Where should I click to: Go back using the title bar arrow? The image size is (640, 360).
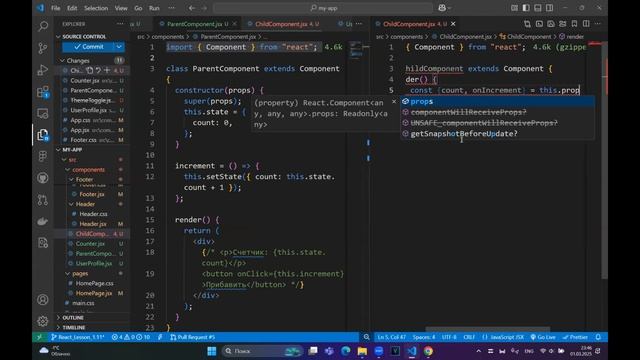coord(192,8)
